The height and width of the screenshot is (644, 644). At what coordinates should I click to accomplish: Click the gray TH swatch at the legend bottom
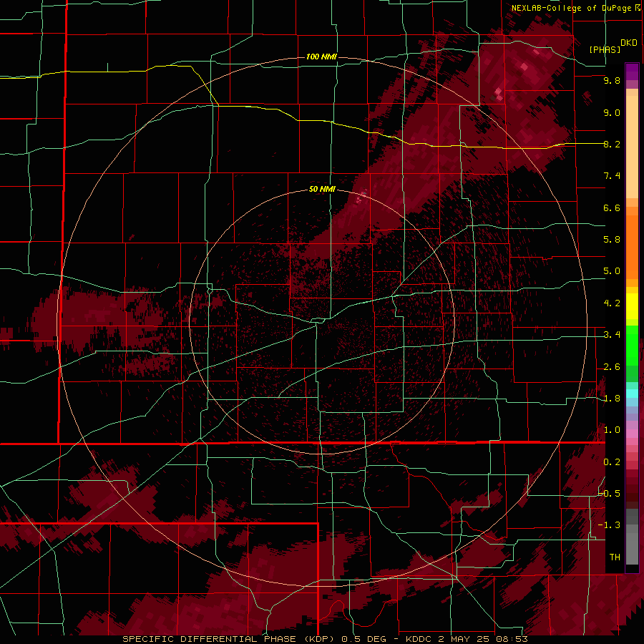632,546
